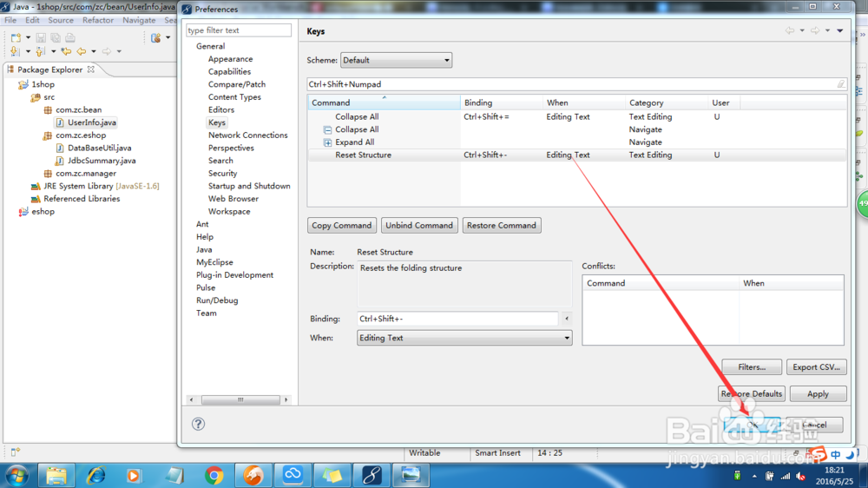Click the UserInfo.java file icon
This screenshot has width=868, height=488.
click(x=60, y=122)
